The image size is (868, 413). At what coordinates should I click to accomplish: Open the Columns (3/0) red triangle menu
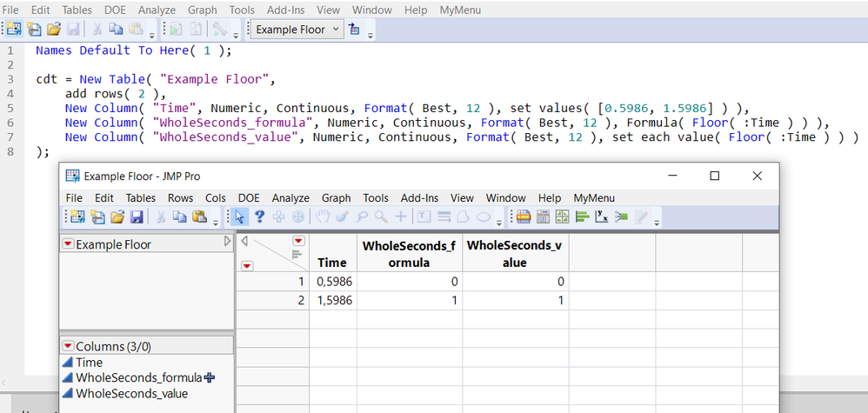click(x=68, y=346)
